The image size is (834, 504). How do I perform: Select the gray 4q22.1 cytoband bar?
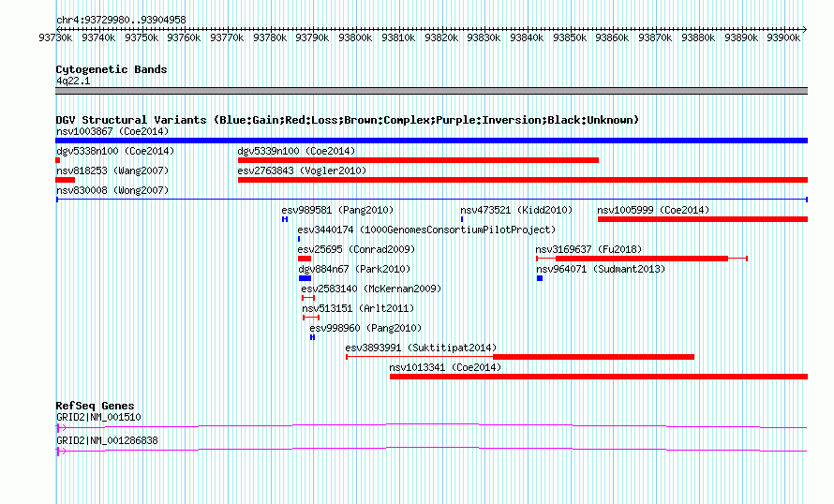tap(431, 92)
